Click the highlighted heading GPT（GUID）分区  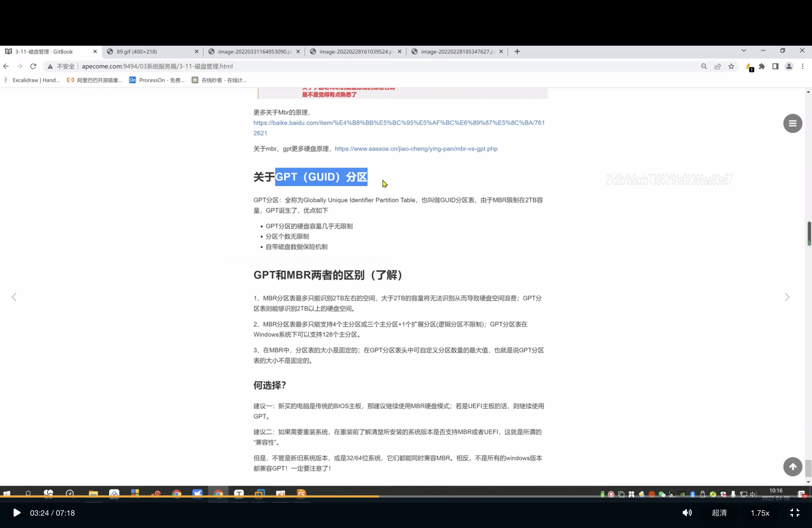coord(321,177)
